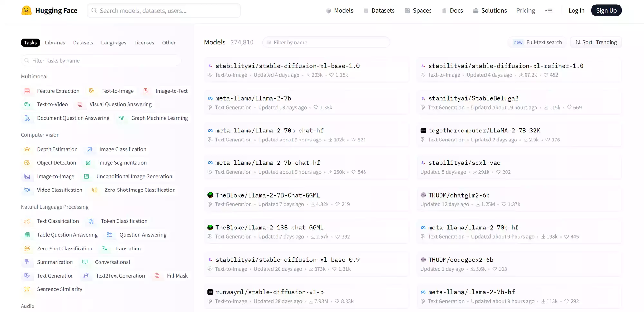Open Models in top navigation

click(339, 10)
